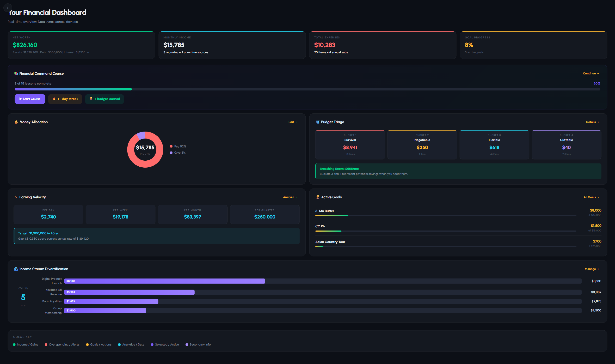Toggle the 'Income / Gains' entry in the color key
This screenshot has height=364, width=615.
(25, 344)
